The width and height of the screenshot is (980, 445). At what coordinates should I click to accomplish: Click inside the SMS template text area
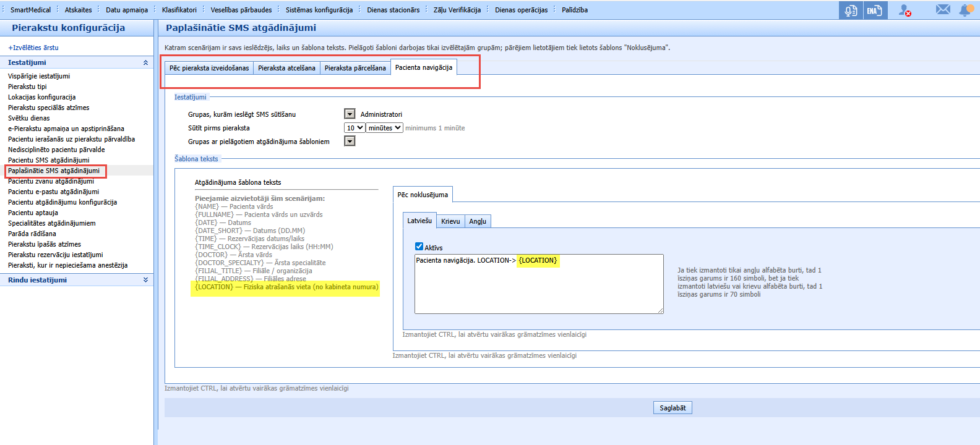[x=539, y=284]
